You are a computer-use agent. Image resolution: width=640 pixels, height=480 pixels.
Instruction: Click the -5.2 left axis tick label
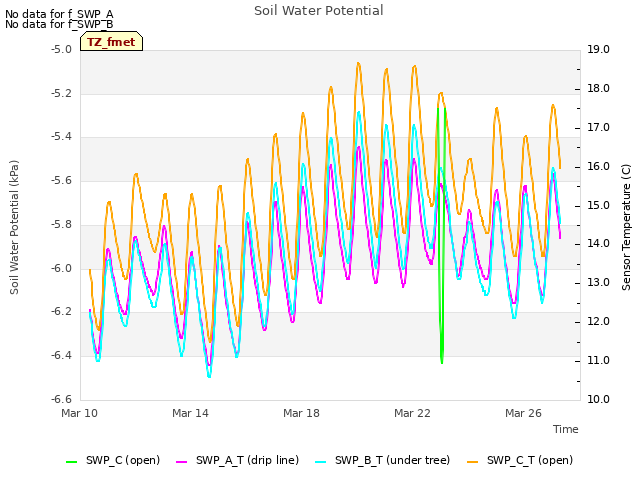[x=61, y=93]
